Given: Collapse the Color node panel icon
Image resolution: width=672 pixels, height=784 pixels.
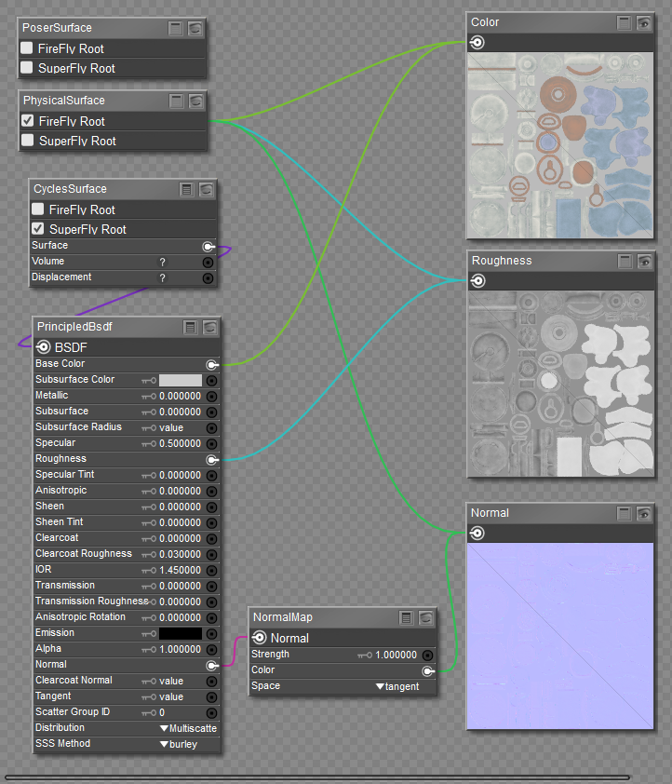Looking at the screenshot, I should (x=624, y=22).
